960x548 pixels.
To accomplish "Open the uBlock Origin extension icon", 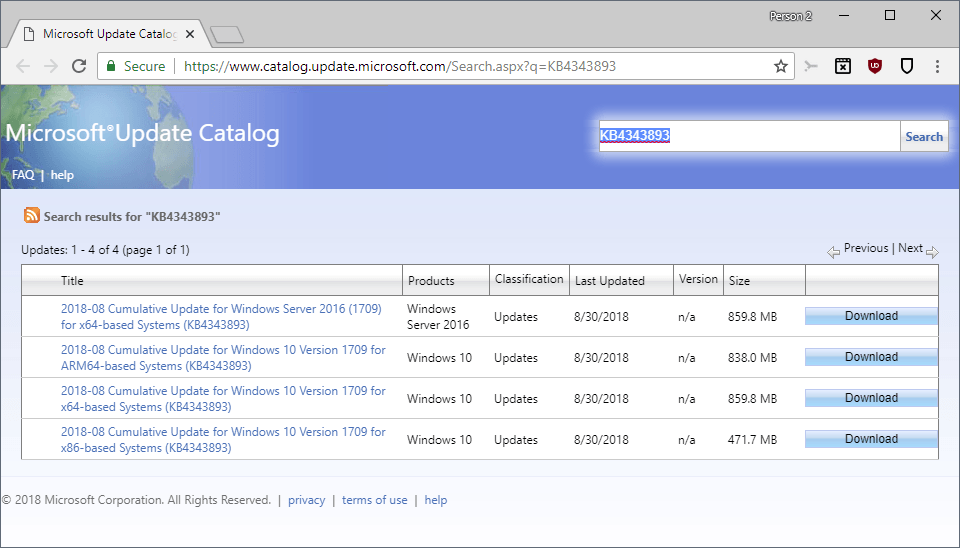I will point(875,66).
